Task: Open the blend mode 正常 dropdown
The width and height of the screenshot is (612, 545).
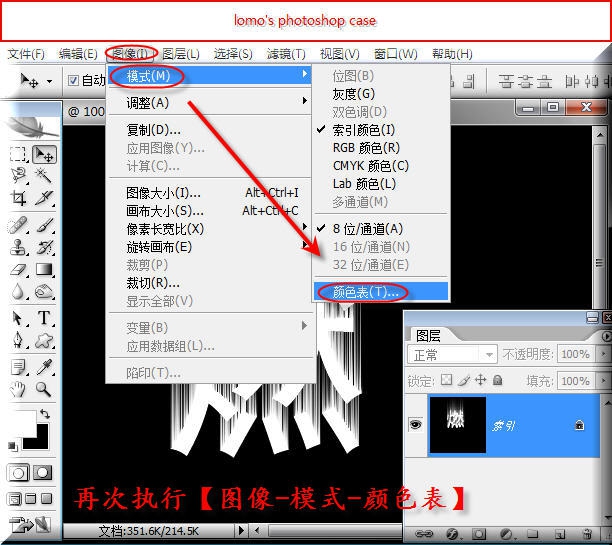Action: (x=452, y=354)
